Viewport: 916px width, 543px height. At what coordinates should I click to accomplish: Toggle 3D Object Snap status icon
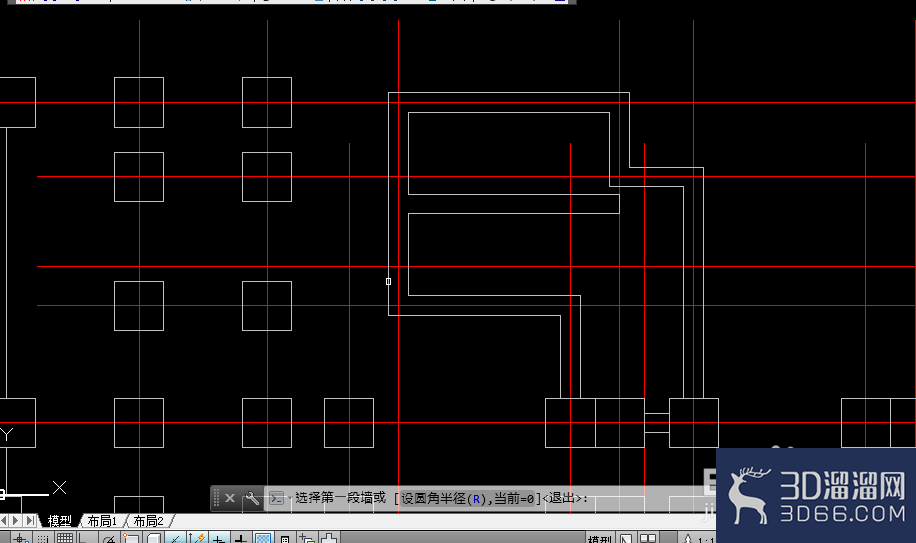(x=153, y=538)
